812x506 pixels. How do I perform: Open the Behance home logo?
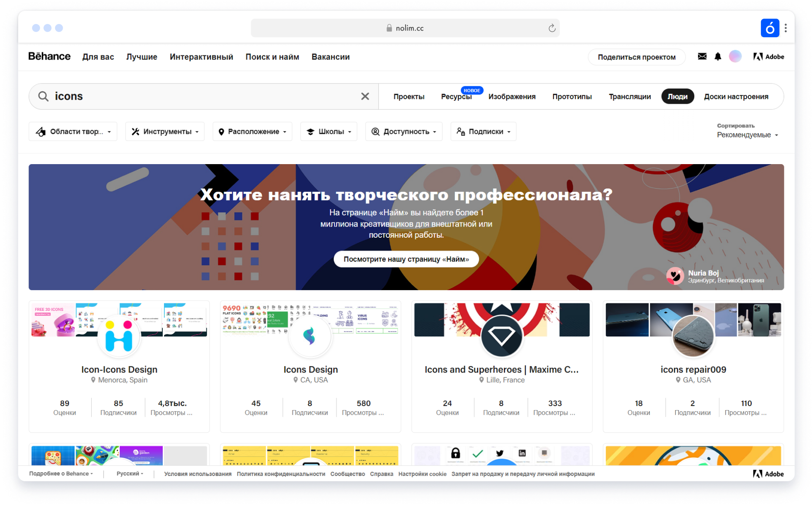pos(49,57)
